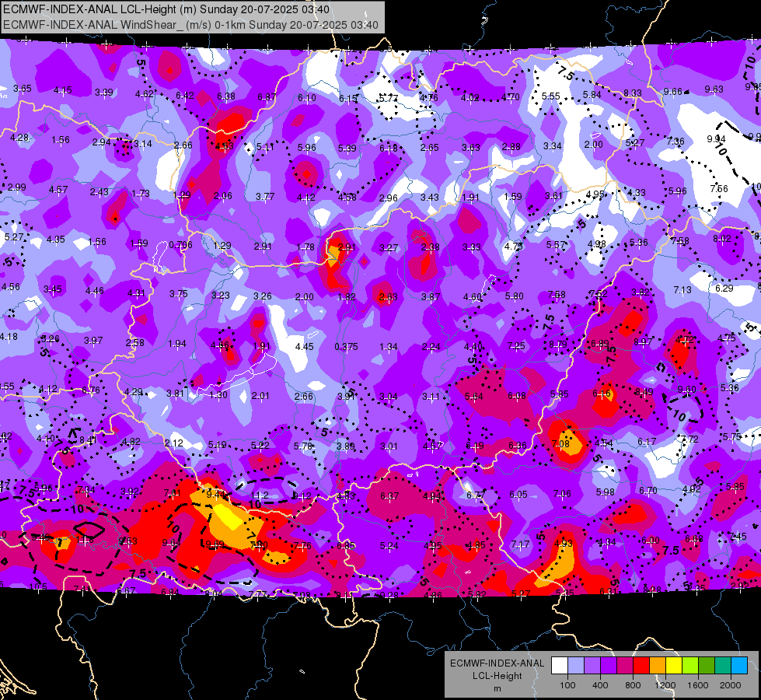Click legend caption LCL-Height
Screen dimensions: 761x700
point(497,676)
